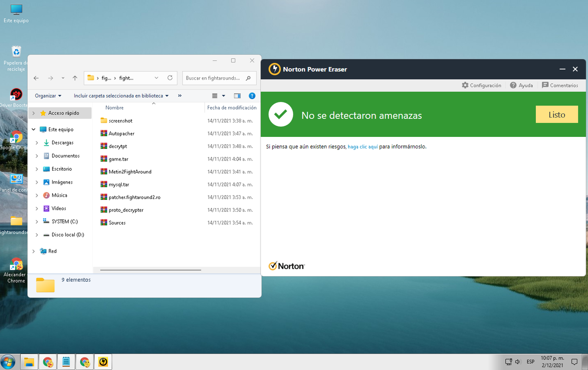The width and height of the screenshot is (588, 370).
Task: Open recent locations dropdown arrow in Explorer
Action: pyautogui.click(x=63, y=78)
